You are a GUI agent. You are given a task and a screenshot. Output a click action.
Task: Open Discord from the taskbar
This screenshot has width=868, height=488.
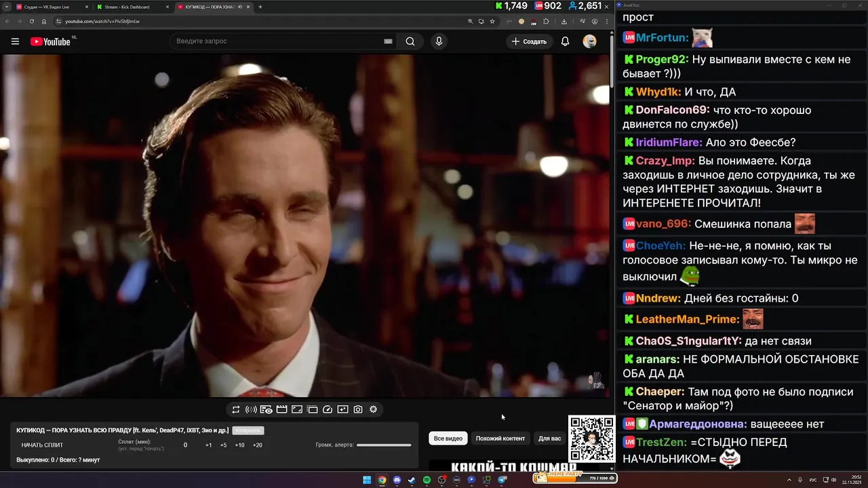click(x=397, y=480)
